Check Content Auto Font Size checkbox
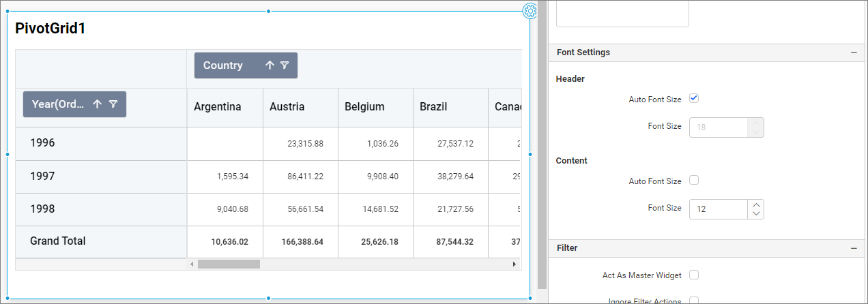 click(x=694, y=181)
